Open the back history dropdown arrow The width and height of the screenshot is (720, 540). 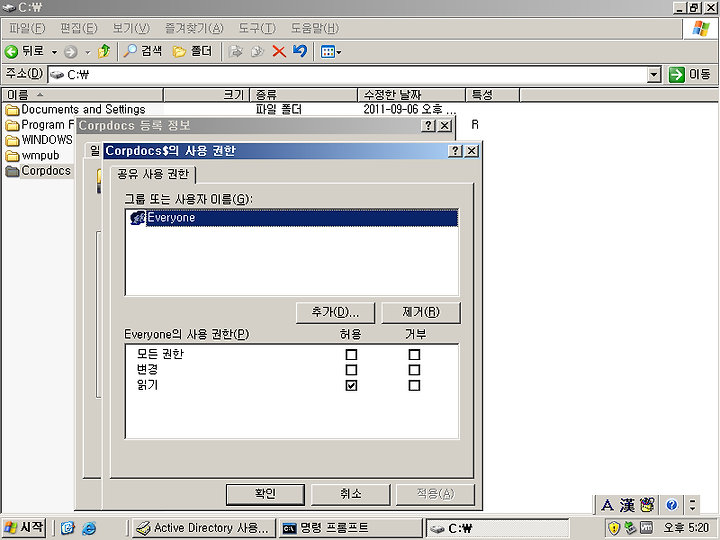(54, 52)
